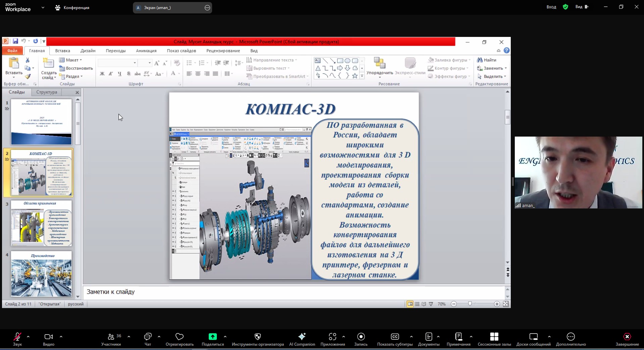Open AI Companion in Zoom toolbar

pyautogui.click(x=302, y=337)
